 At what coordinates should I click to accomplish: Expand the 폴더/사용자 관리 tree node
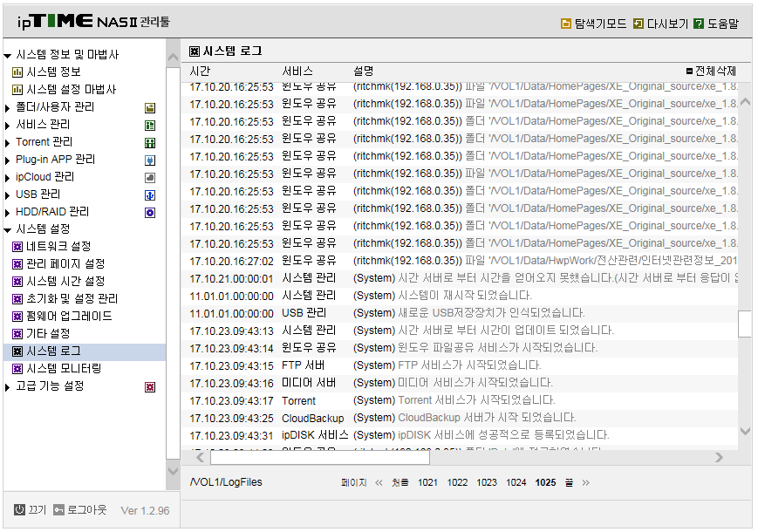pos(7,108)
